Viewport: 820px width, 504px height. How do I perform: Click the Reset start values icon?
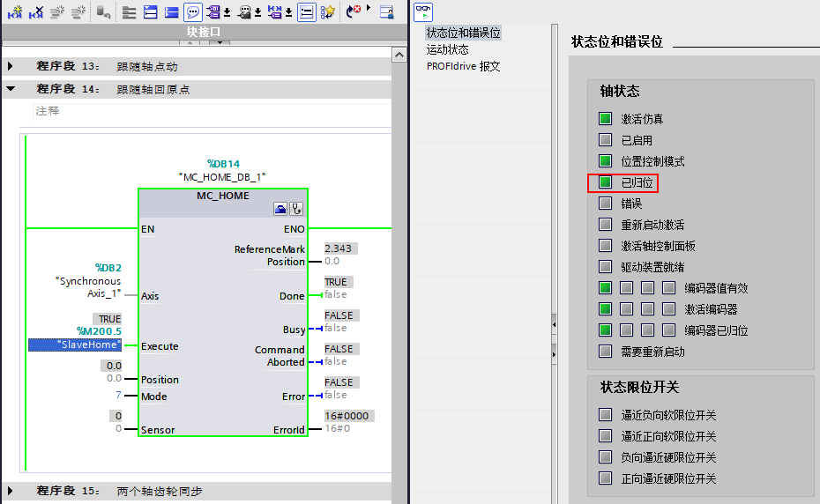click(x=103, y=12)
